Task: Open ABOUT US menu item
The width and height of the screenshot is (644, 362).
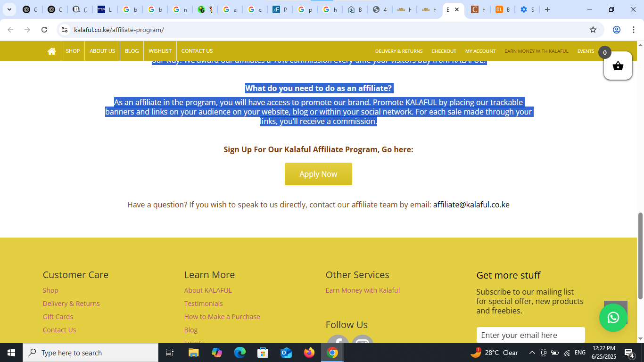Action: (102, 51)
